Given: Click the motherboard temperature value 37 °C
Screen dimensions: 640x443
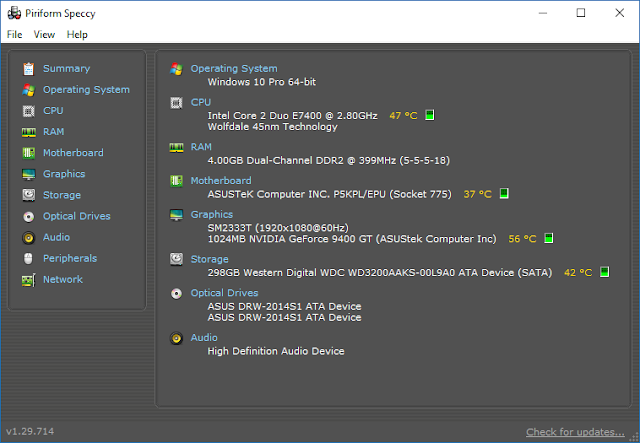Looking at the screenshot, I should pyautogui.click(x=478, y=194).
